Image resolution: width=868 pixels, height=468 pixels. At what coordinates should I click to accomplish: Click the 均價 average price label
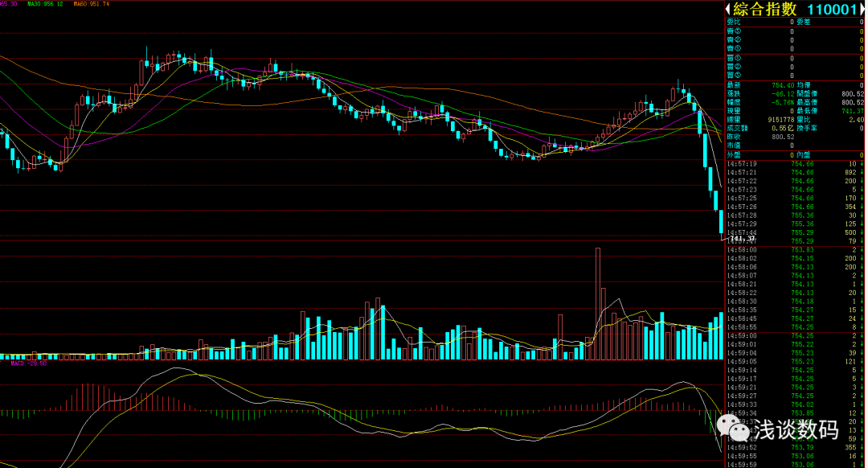[x=803, y=85]
